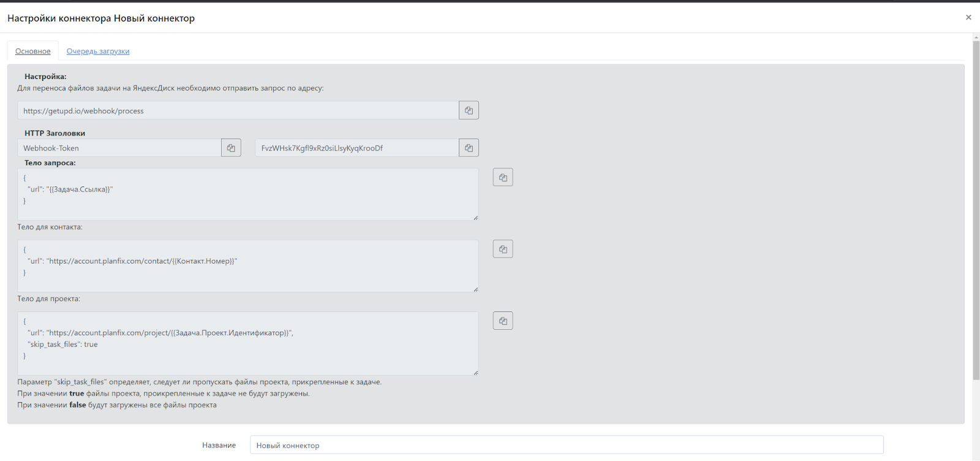Image resolution: width=980 pixels, height=461 pixels.
Task: Click the line starting При значении false
Action: [117, 405]
